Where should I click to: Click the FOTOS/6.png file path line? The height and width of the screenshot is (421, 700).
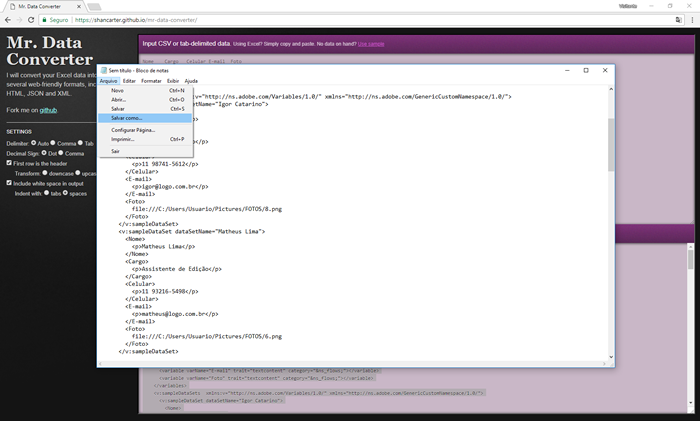pos(207,337)
